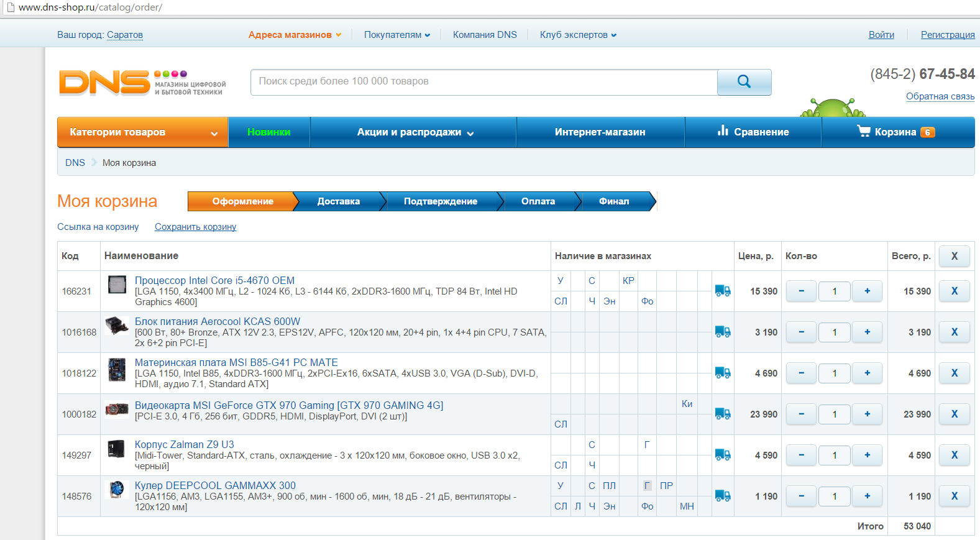The height and width of the screenshot is (540, 980).
Task: Select the Подтверждение step tab
Action: pyautogui.click(x=441, y=201)
